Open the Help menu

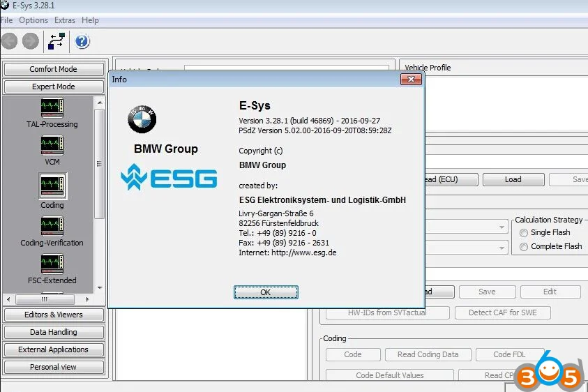90,20
